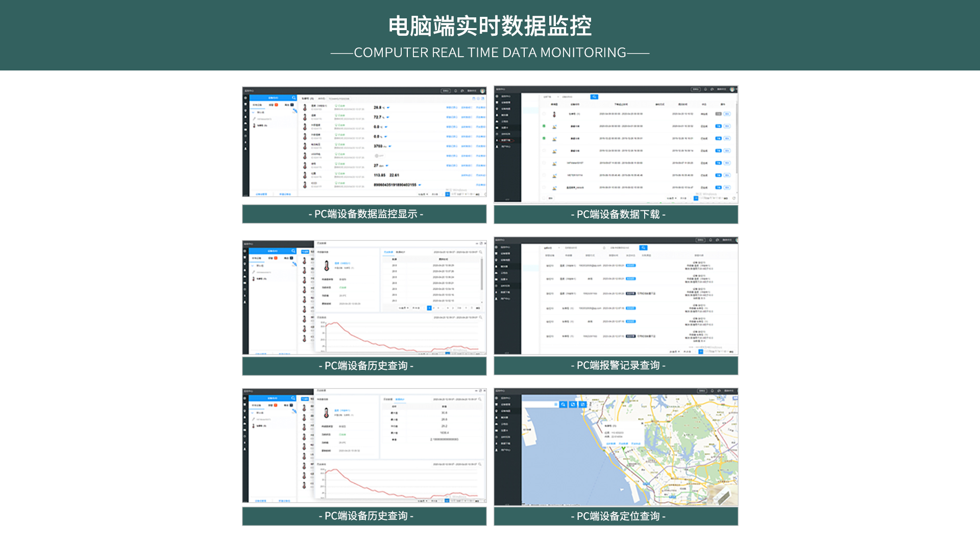
Task: Click the blue download button in second download row
Action: pyautogui.click(x=718, y=126)
